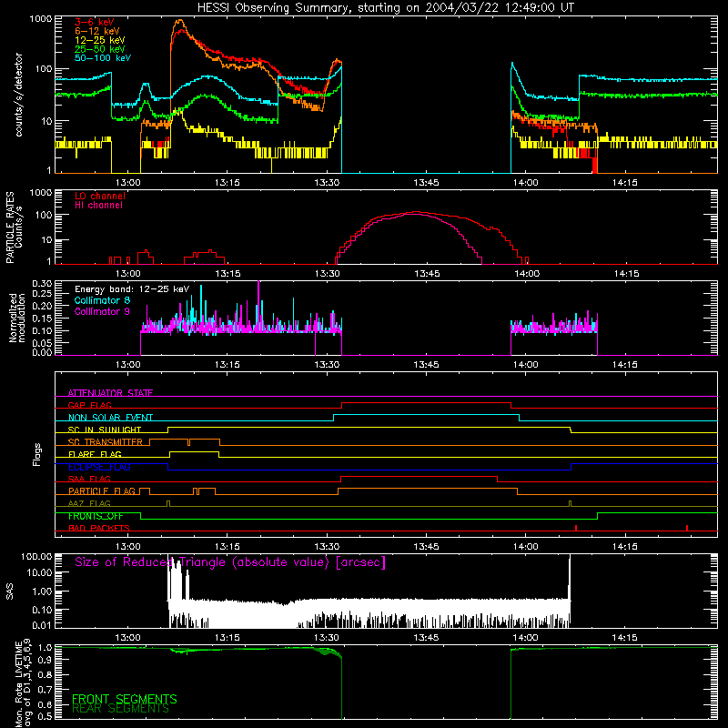This screenshot has height=728, width=728.
Task: Click the 100.00 value on SAS axis
Action: click(x=36, y=556)
